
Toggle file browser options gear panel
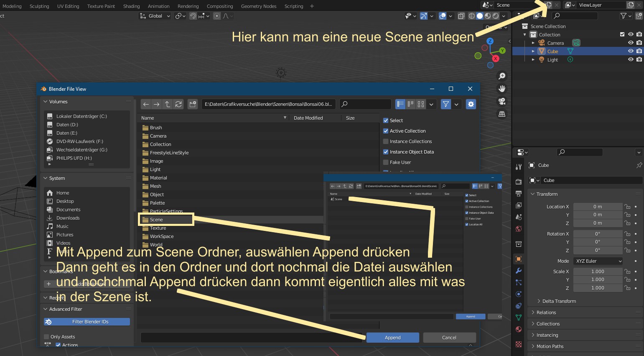(x=471, y=104)
